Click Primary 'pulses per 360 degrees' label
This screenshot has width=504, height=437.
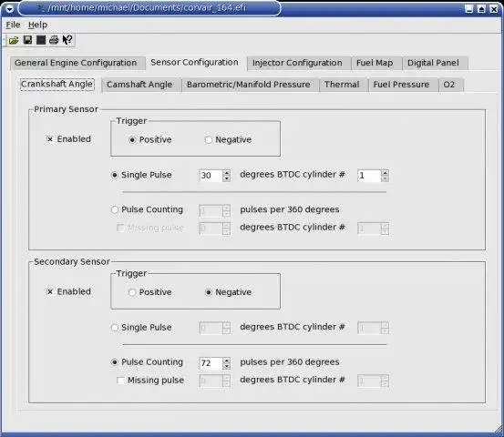coord(290,209)
